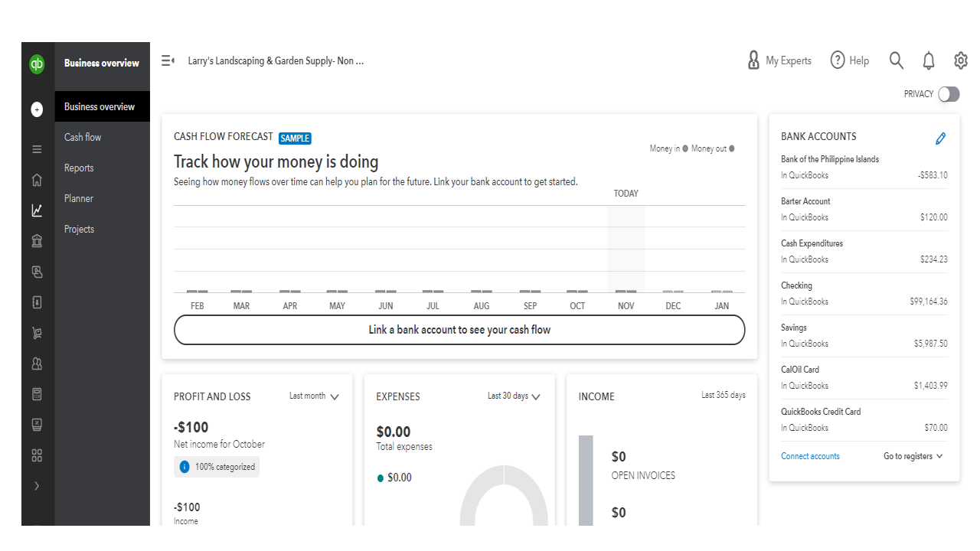Click 'Link a bank account to see your cash flow'

(x=459, y=330)
